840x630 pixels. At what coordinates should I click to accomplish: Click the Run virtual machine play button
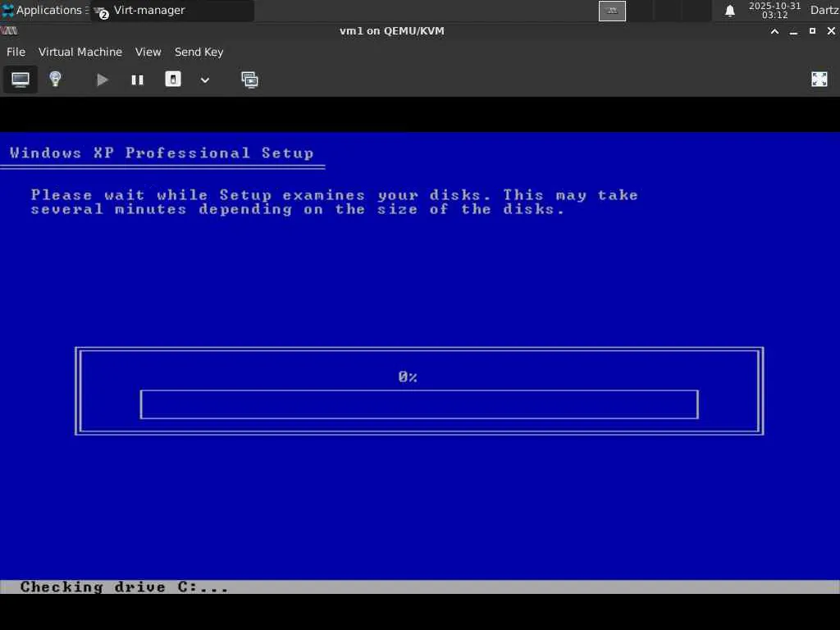[x=102, y=80]
